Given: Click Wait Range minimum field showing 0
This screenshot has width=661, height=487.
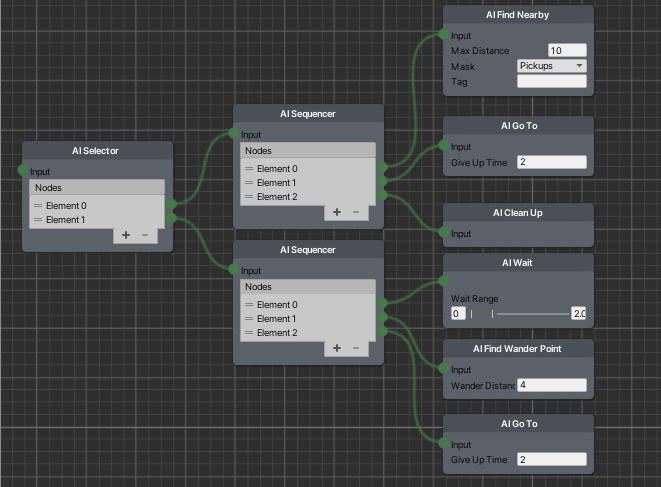Looking at the screenshot, I should (458, 313).
